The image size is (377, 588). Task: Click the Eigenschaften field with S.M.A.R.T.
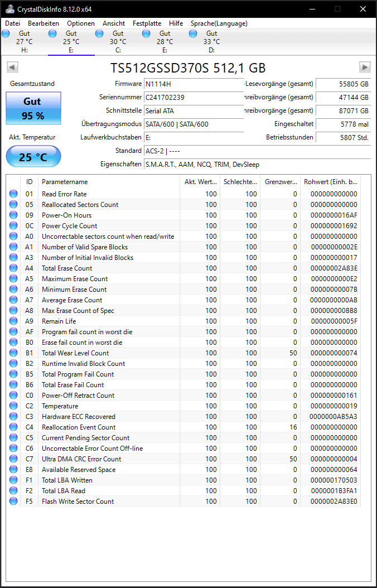(257, 164)
